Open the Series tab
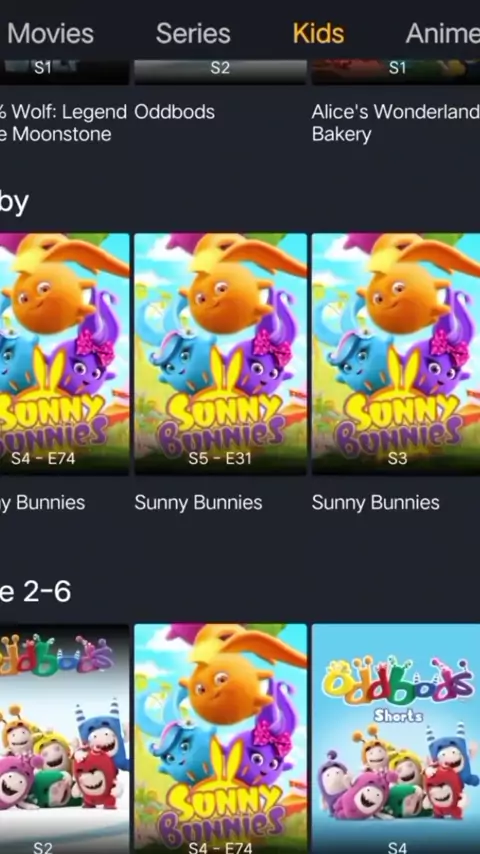This screenshot has width=480, height=854. coord(193,33)
